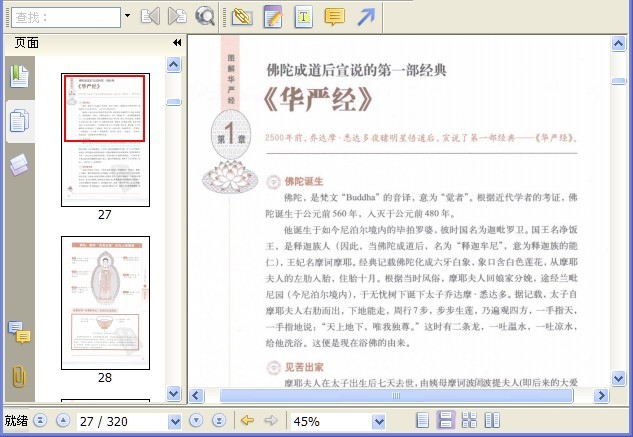633x437 pixels.
Task: Switch to facing pages layout
Action: coord(492,420)
